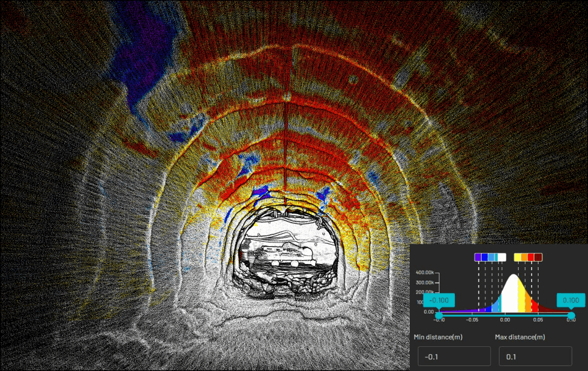Click the 0.00 axis label on histogram
The height and width of the screenshot is (371, 588).
point(504,320)
